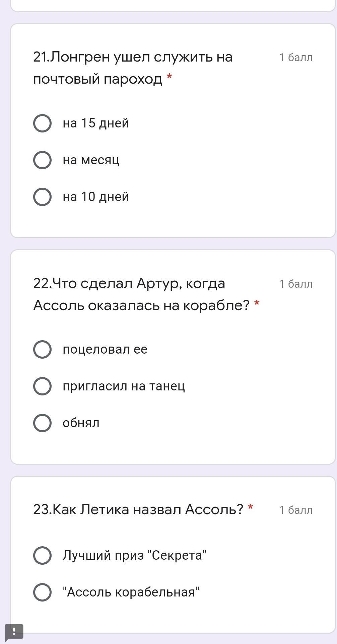Select the 'на 15 дней' radio option
The width and height of the screenshot is (337, 644).
43,123
